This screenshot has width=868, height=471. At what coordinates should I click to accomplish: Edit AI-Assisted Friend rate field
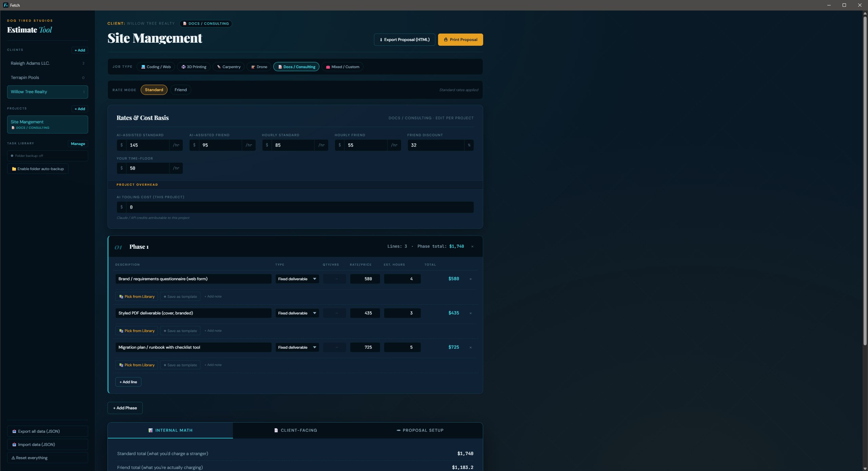coord(220,145)
